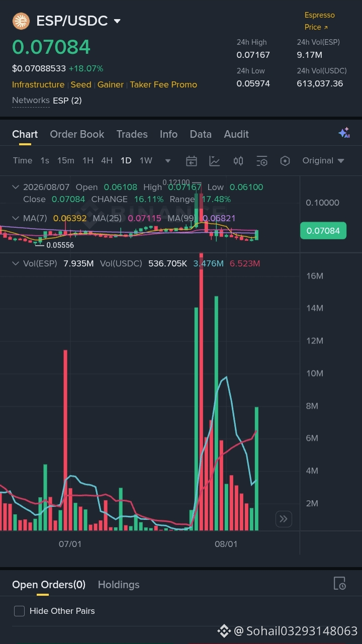
Task: Tap the 0.07084 large price
Action: click(x=51, y=47)
